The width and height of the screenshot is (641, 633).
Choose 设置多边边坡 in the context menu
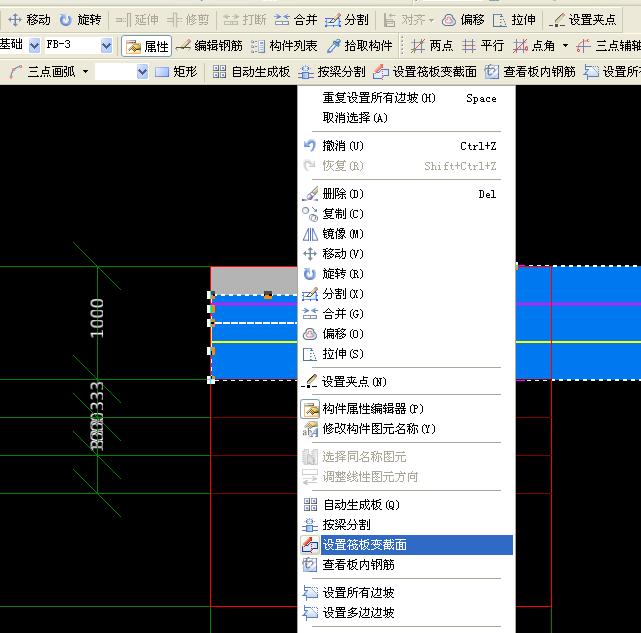[x=407, y=613]
